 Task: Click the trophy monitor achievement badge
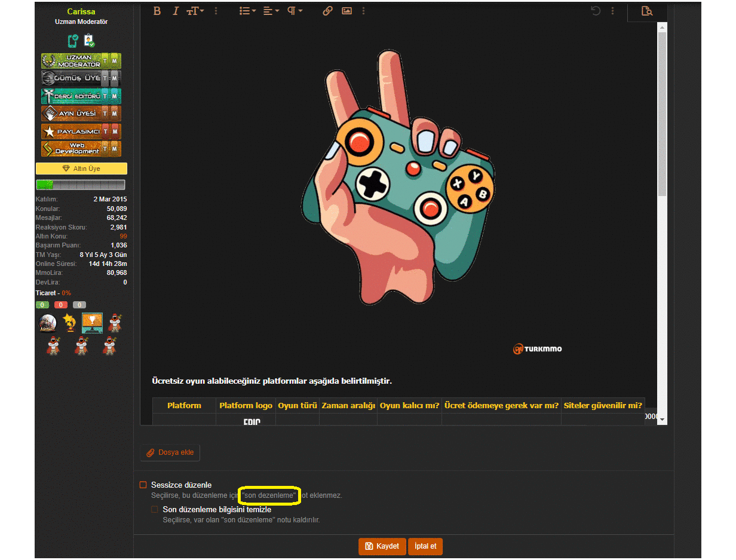click(92, 323)
